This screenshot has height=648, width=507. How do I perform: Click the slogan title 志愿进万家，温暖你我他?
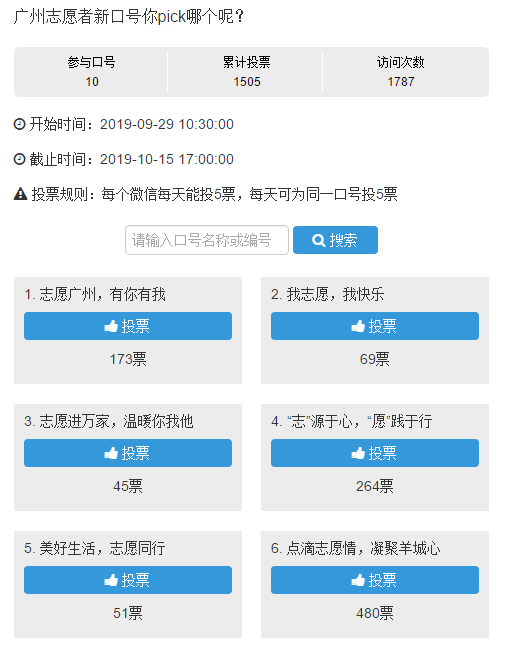(109, 422)
